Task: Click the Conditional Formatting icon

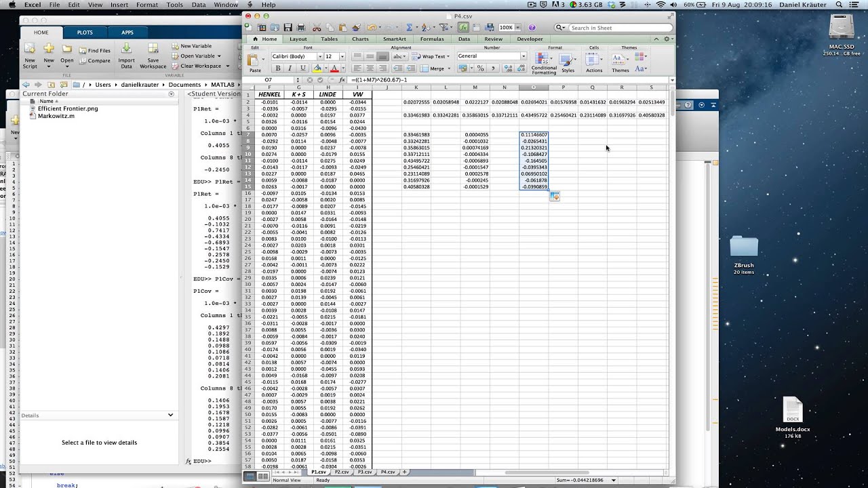Action: pyautogui.click(x=543, y=62)
